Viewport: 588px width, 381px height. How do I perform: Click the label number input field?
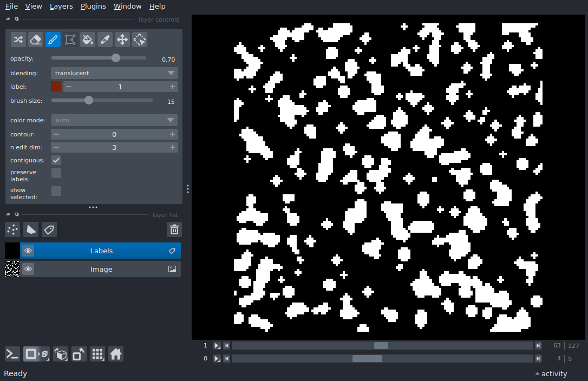pos(120,87)
